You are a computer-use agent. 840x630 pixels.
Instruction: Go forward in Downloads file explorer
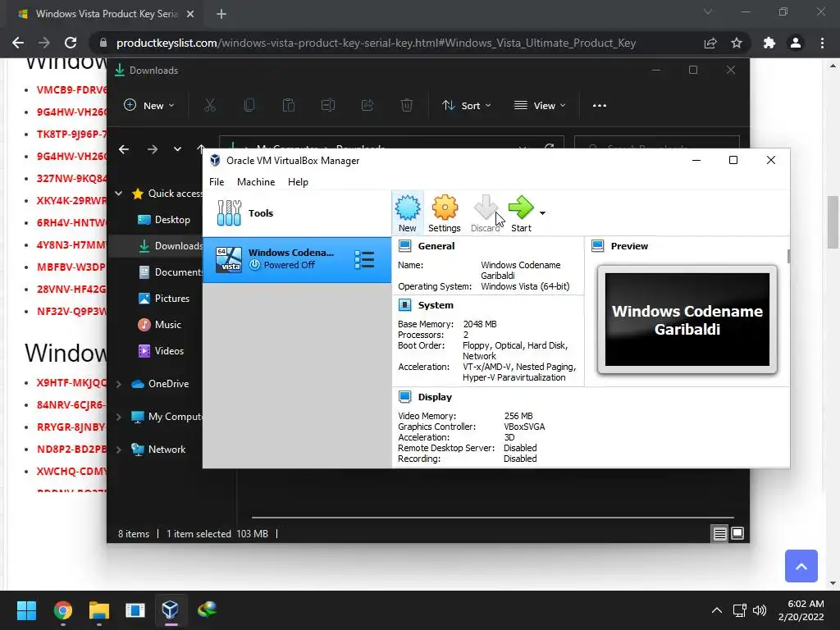click(152, 149)
